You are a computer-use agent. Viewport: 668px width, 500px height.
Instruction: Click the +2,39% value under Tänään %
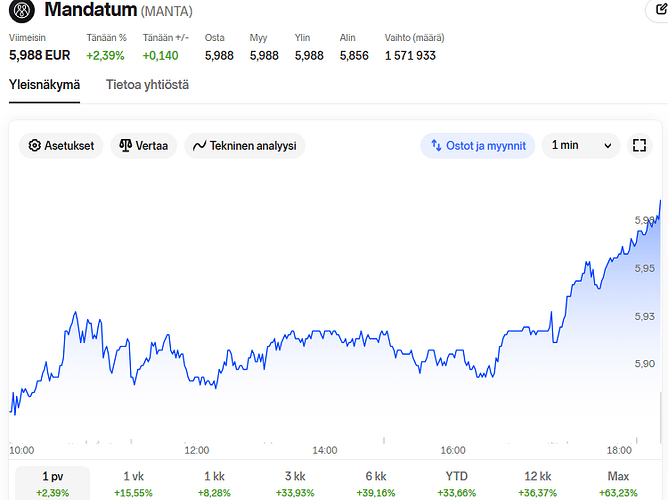coord(105,55)
